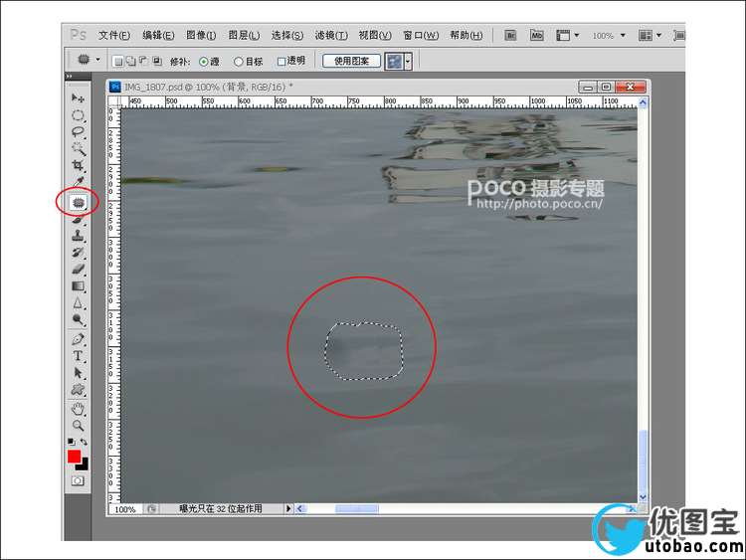Click the horizontal scrollbar left arrow
746x560 pixels.
[x=299, y=508]
